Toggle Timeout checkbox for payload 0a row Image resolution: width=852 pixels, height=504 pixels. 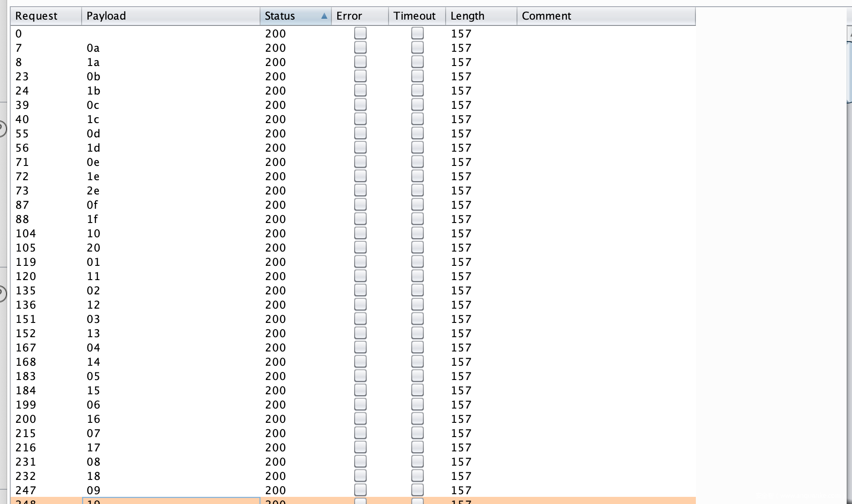(x=417, y=48)
